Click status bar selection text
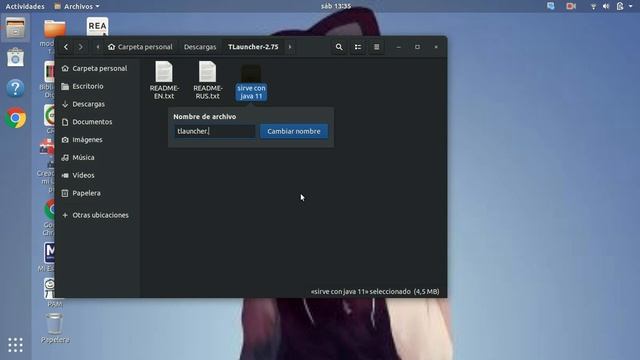Viewport: 640px width, 360px height. tap(375, 292)
